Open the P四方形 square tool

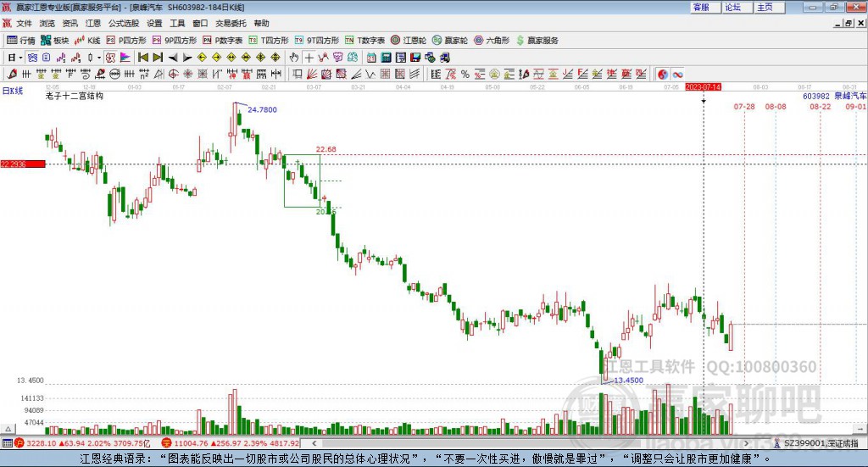[x=126, y=41]
